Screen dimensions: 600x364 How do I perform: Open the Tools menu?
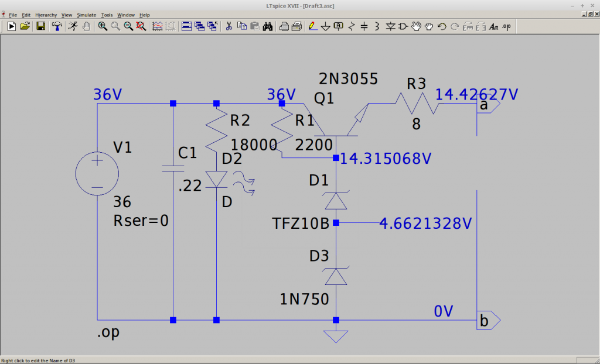107,15
